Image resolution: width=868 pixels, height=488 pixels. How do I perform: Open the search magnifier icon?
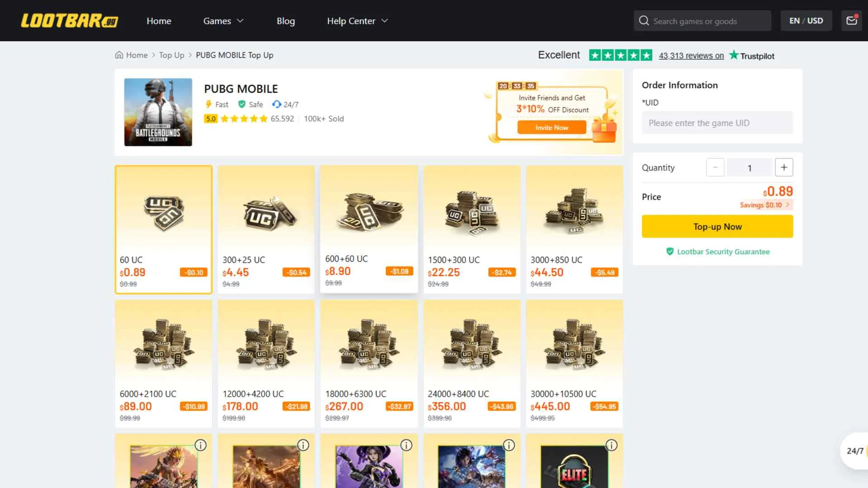coord(644,20)
